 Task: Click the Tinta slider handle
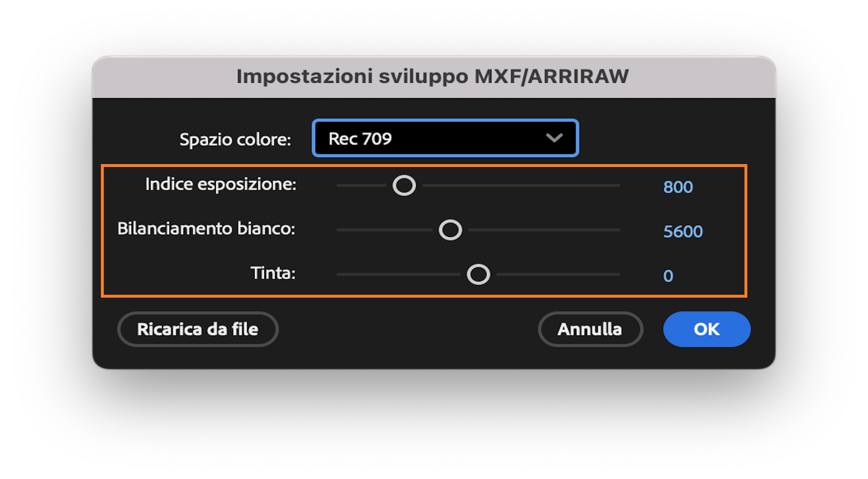click(x=478, y=274)
